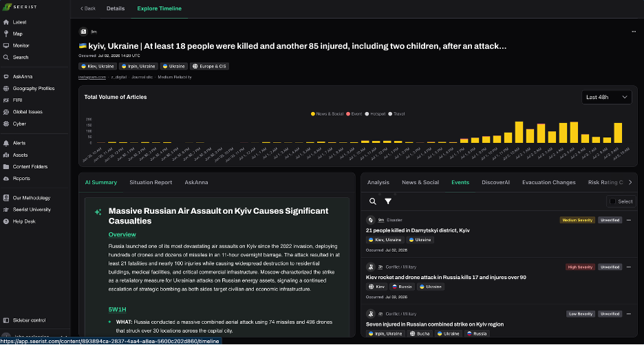Click the High Severity badge
644x345 pixels.
(580, 267)
